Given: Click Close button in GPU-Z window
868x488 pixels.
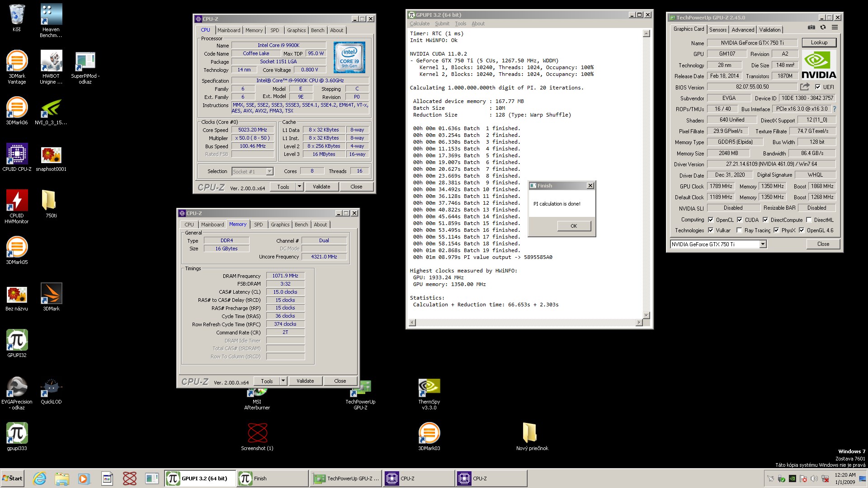Looking at the screenshot, I should pos(823,244).
